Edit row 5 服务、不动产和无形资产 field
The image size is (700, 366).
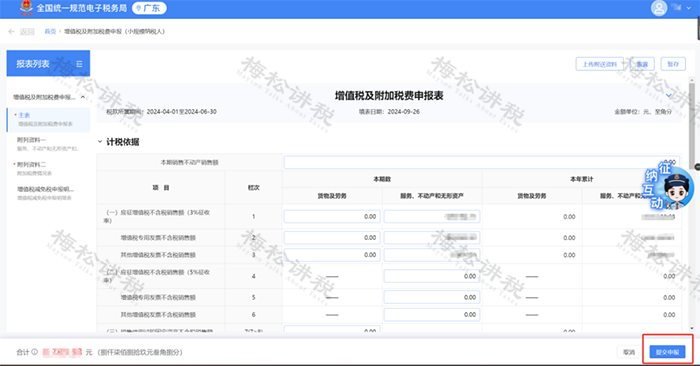coord(432,297)
